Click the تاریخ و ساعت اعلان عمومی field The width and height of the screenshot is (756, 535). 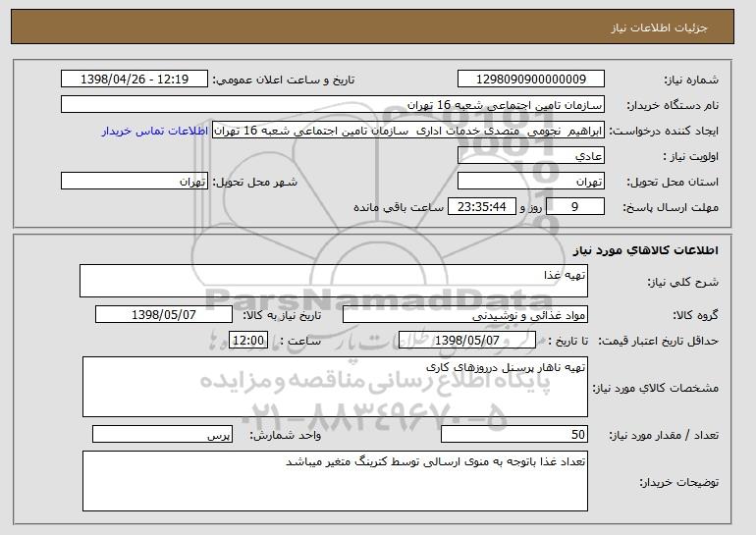tap(135, 80)
